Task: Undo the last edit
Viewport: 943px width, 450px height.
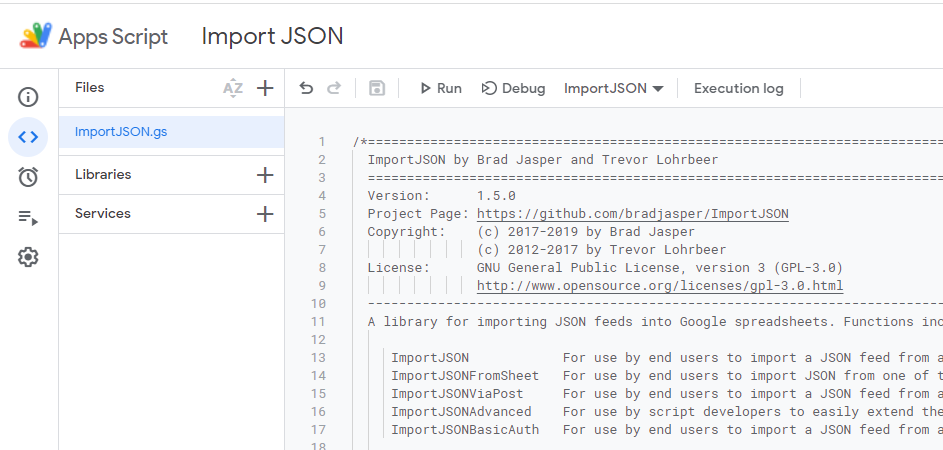Action: [x=306, y=88]
